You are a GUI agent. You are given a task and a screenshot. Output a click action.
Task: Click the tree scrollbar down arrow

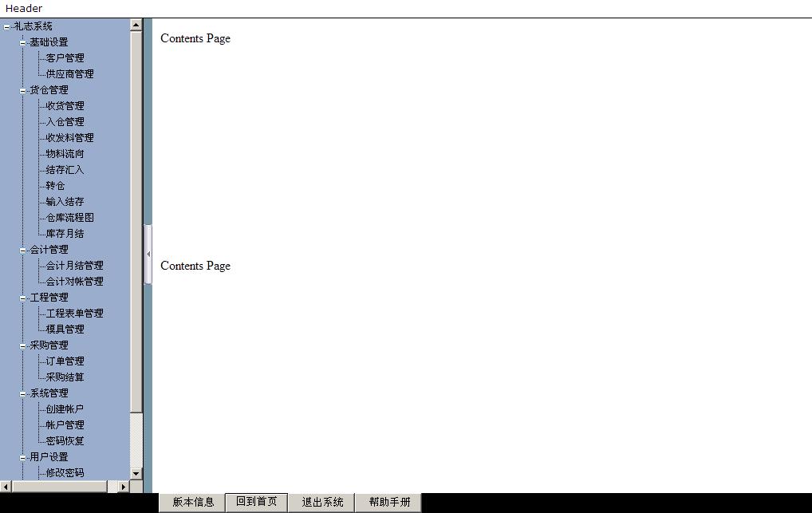(136, 474)
